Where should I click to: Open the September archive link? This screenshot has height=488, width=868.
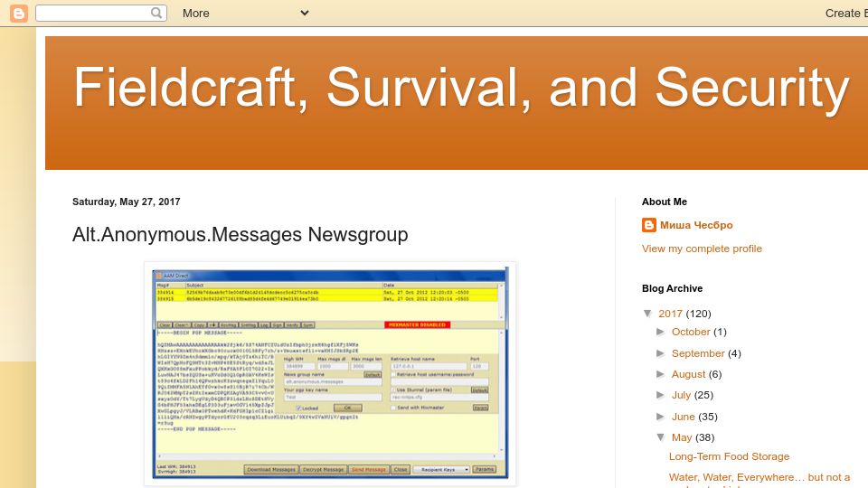point(698,353)
